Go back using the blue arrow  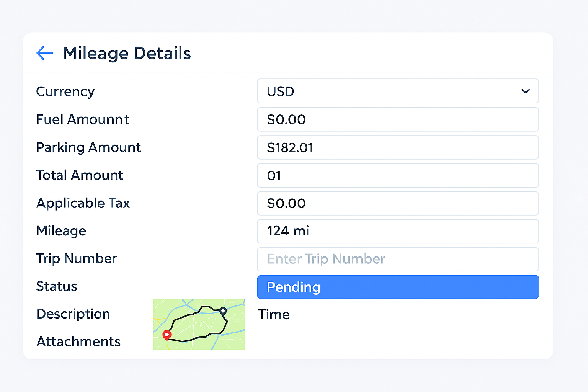point(45,53)
